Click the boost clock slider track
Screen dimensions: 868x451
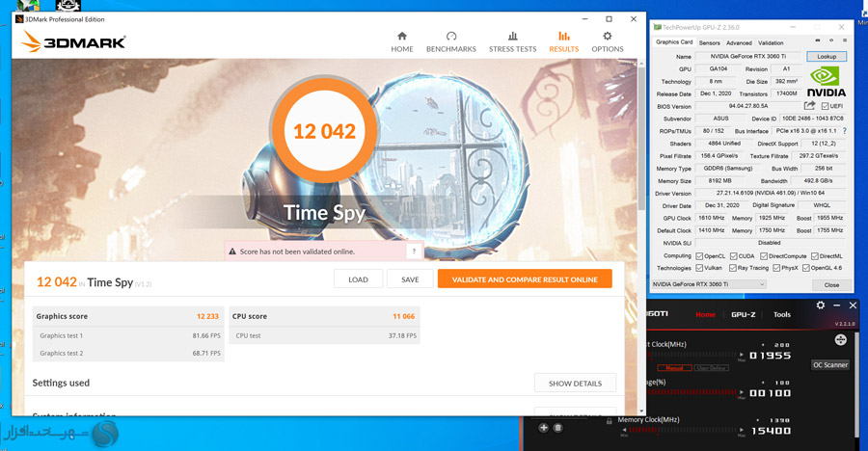(x=692, y=355)
